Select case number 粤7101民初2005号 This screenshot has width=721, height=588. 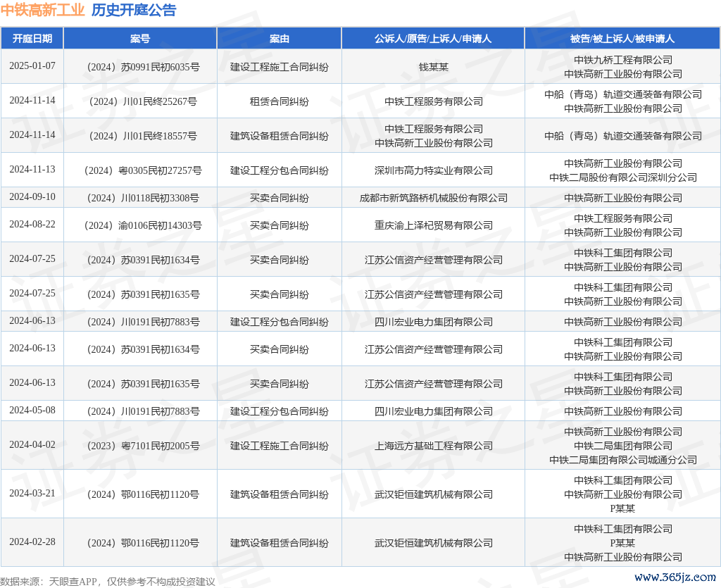click(x=143, y=446)
